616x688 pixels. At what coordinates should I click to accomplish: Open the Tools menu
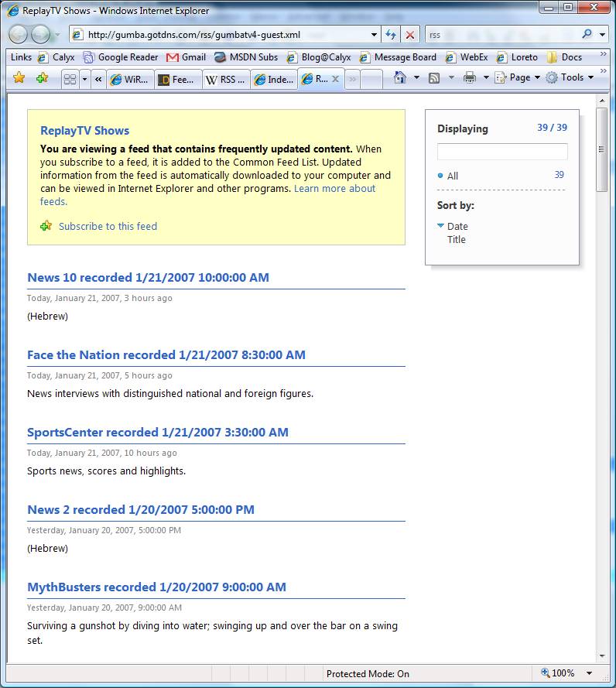(x=570, y=77)
